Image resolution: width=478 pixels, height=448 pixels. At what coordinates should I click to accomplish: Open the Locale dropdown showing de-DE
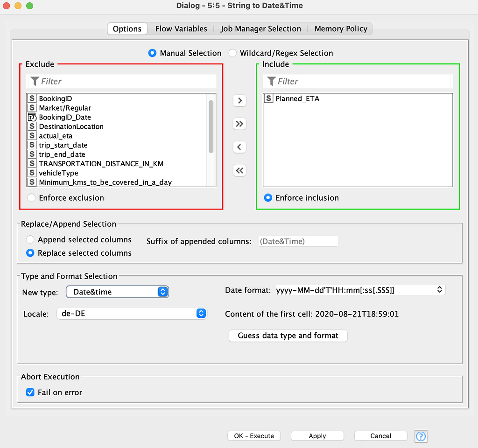201,314
